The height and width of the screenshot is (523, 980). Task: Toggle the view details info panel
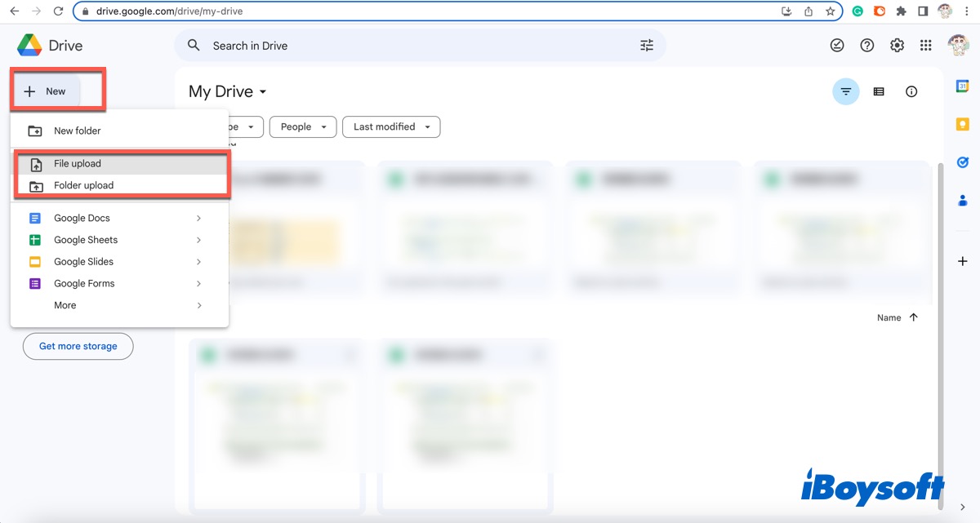point(911,92)
